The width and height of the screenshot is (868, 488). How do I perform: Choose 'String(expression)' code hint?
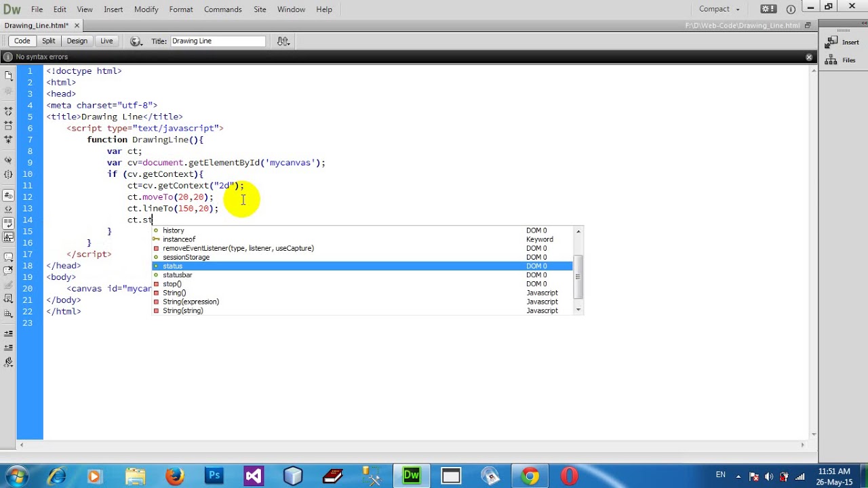(x=362, y=302)
